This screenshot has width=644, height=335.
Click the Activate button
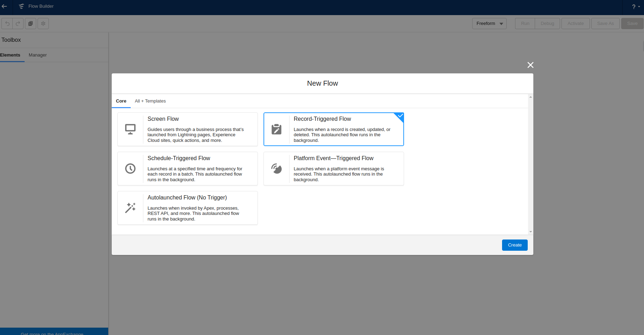[575, 24]
